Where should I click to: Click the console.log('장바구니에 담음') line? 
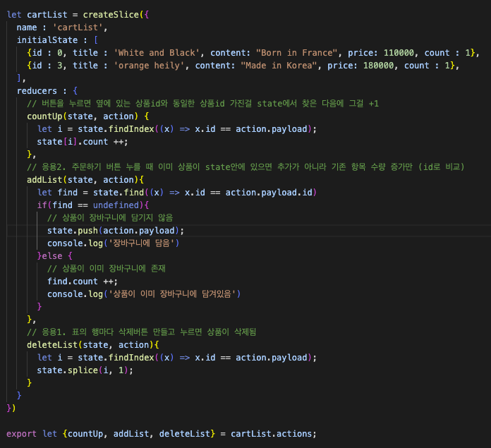[x=113, y=243]
